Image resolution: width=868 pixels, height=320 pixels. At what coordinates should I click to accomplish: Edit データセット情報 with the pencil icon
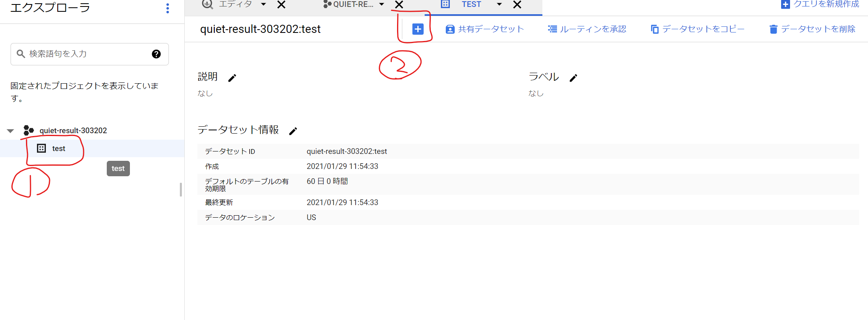293,131
